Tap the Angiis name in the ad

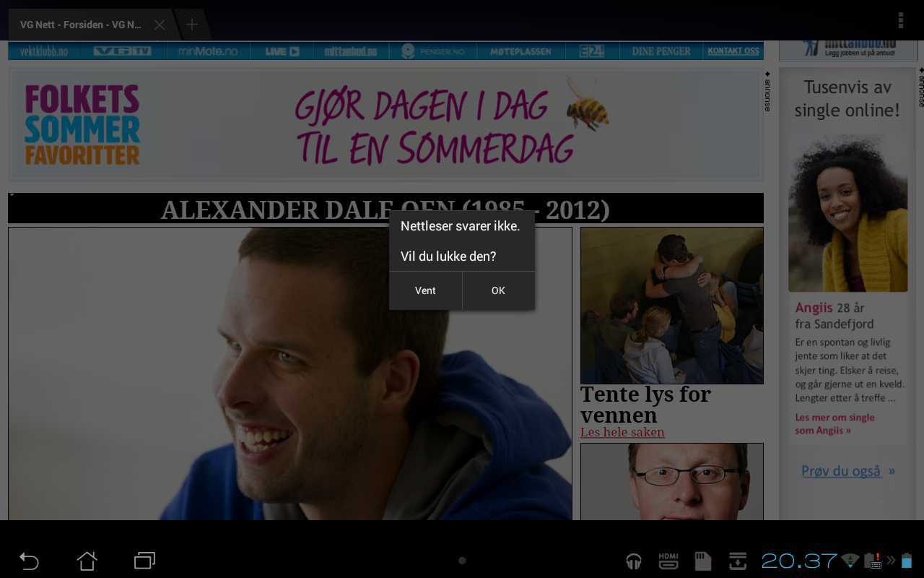click(814, 308)
